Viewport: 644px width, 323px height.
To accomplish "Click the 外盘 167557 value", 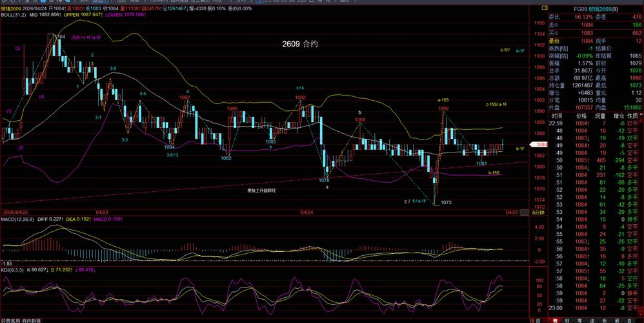I will click(x=583, y=108).
